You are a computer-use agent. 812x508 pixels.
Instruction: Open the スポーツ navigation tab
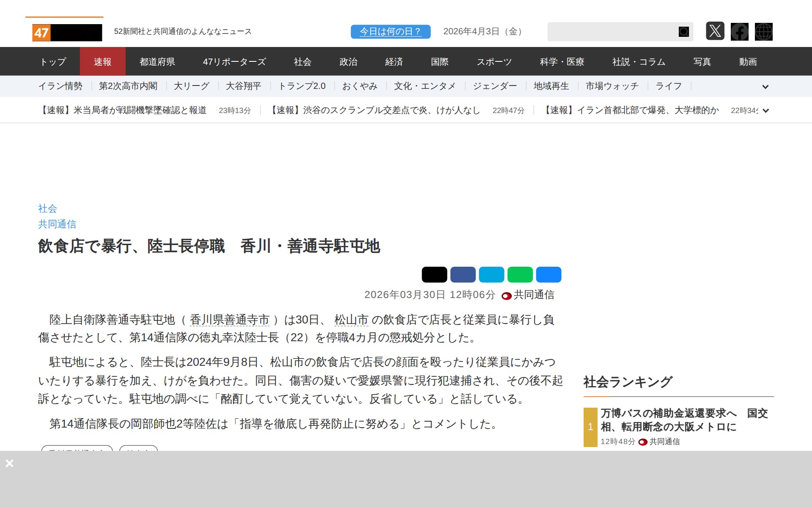point(494,62)
